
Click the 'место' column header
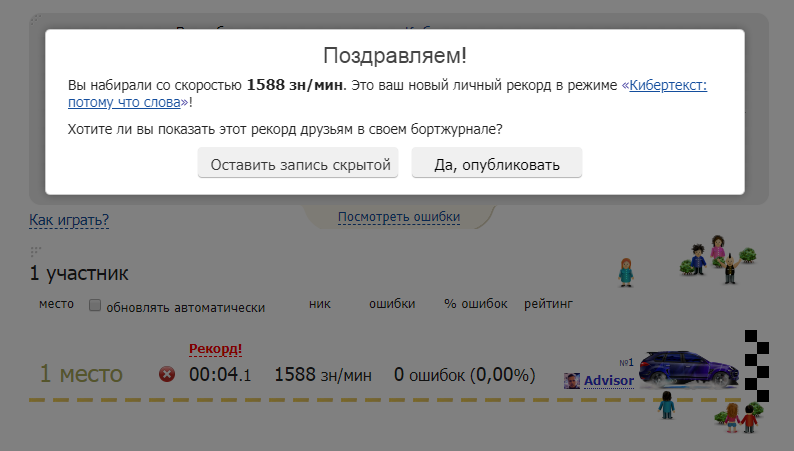pyautogui.click(x=56, y=304)
